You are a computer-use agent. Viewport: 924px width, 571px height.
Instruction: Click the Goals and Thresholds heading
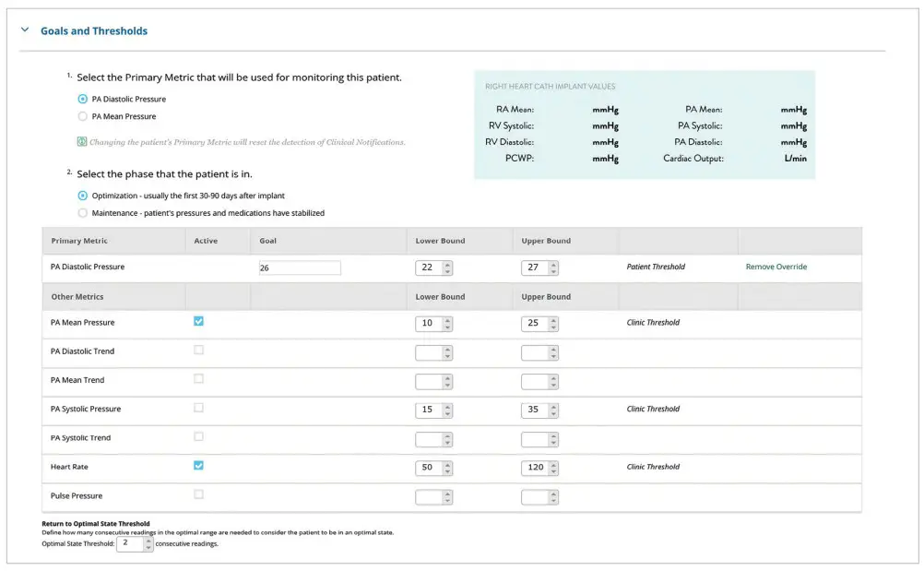point(94,30)
